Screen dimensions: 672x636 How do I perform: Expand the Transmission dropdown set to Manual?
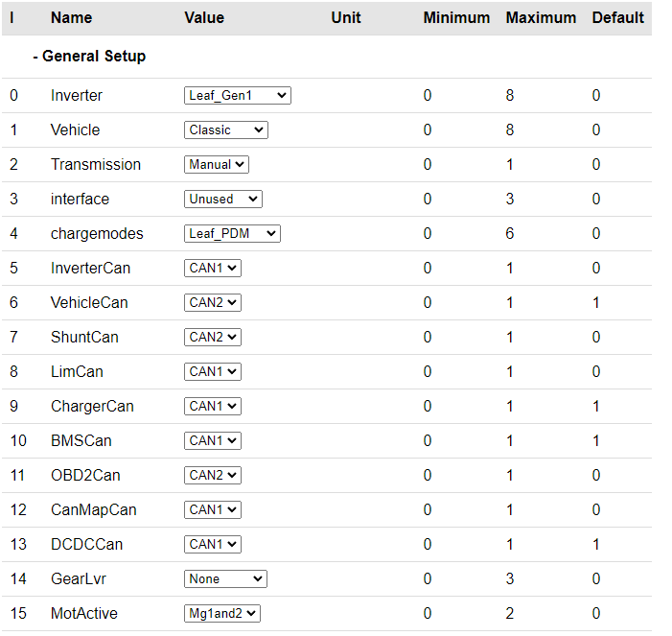(x=216, y=165)
